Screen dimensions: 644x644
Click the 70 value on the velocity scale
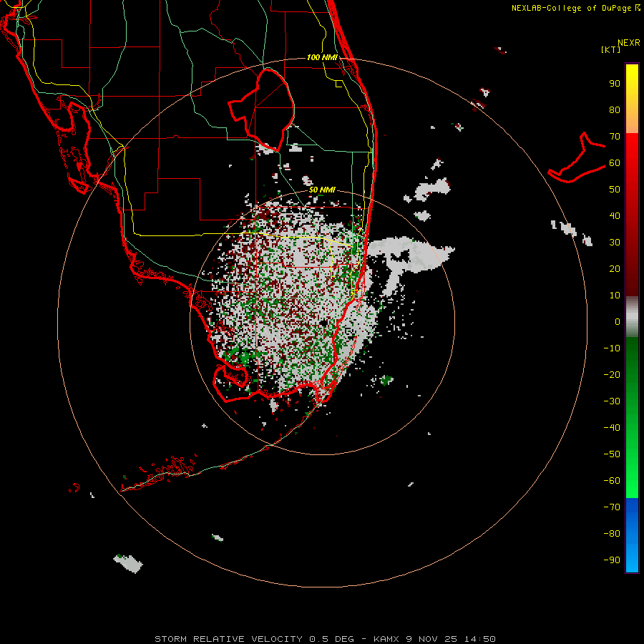pyautogui.click(x=615, y=137)
